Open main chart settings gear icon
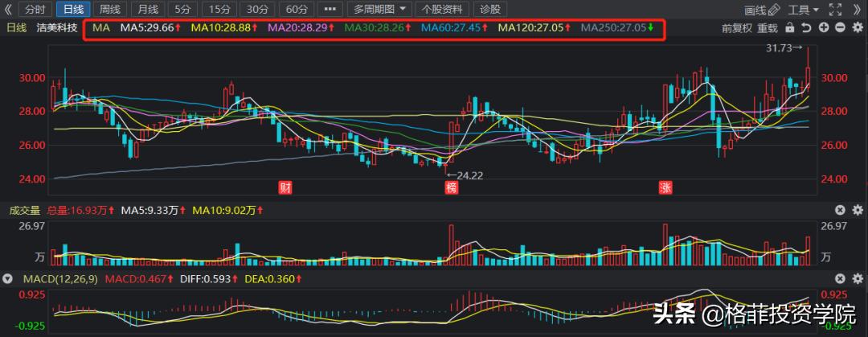868x337 pixels. click(x=857, y=27)
